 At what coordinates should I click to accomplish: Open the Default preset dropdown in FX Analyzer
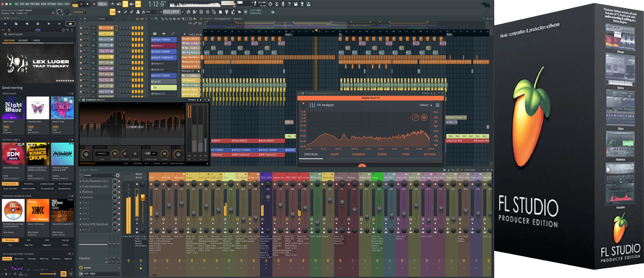(425, 105)
